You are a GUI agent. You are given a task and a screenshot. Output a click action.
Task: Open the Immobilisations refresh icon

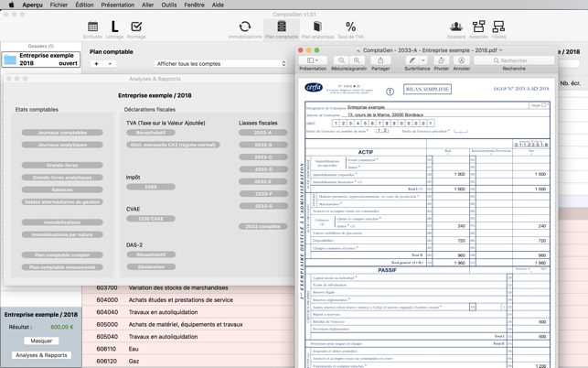tap(245, 27)
